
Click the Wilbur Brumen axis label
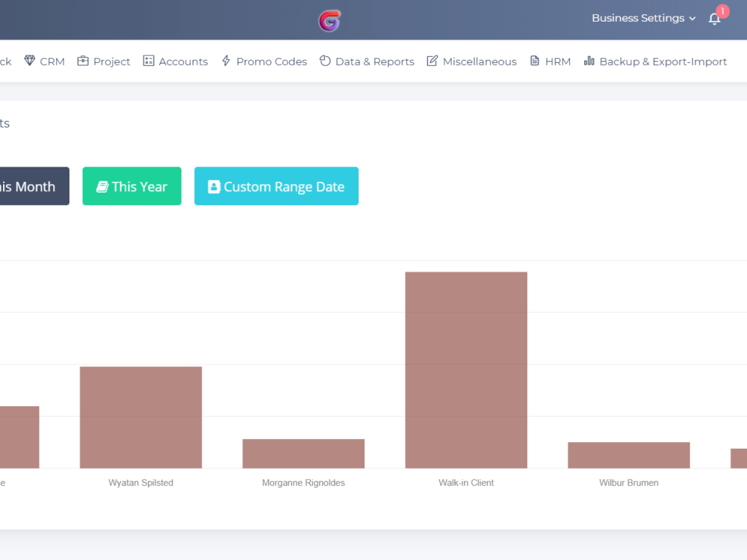(x=629, y=483)
